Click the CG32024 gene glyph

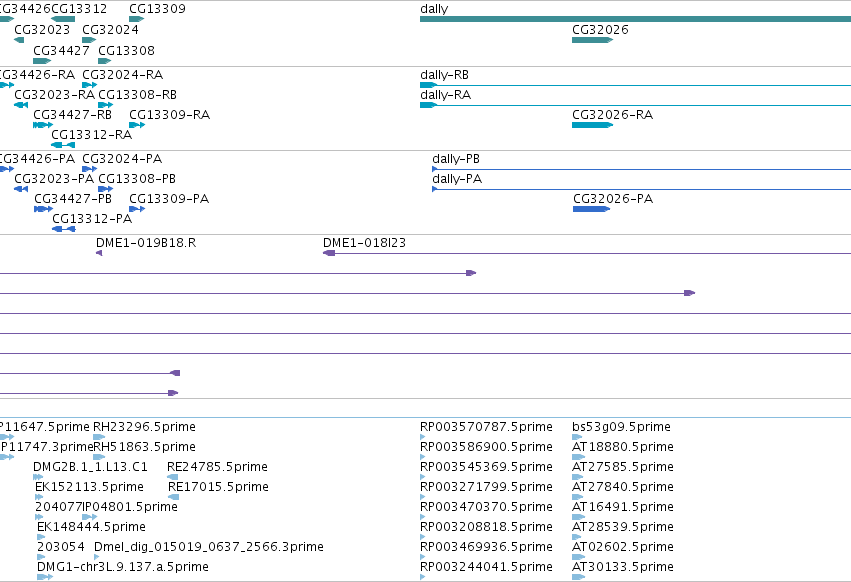[x=89, y=40]
